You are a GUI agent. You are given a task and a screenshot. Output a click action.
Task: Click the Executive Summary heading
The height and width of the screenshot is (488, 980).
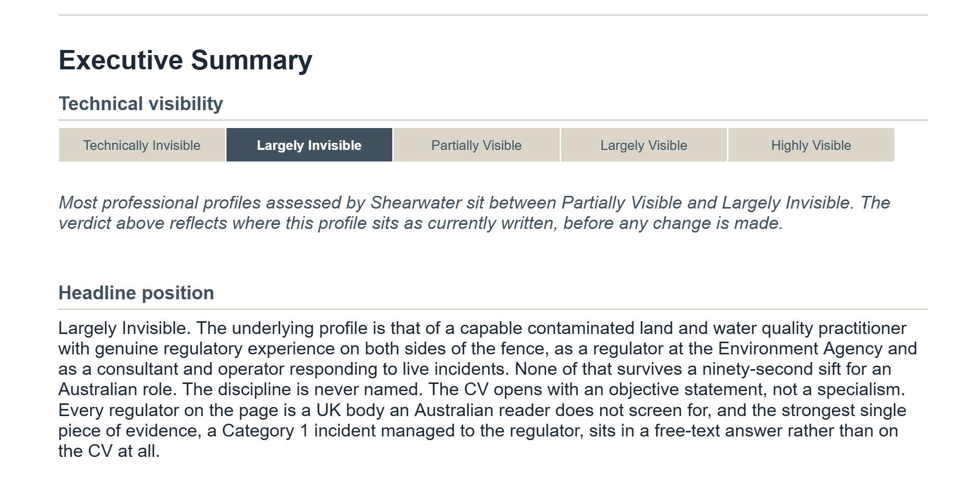[x=185, y=60]
